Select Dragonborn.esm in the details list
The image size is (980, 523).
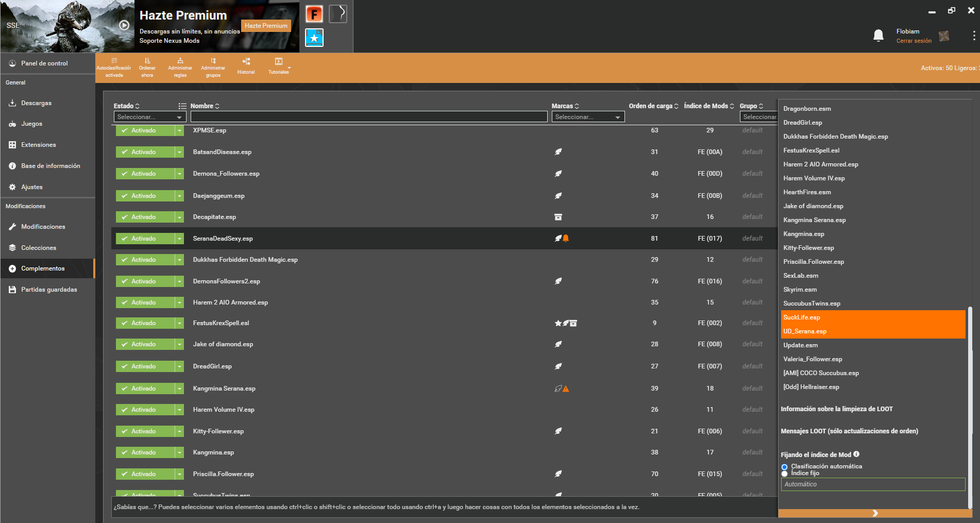[x=873, y=109]
